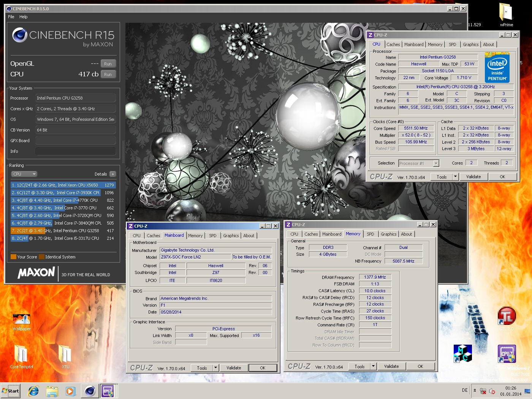532x399 pixels.
Task: Run the OpenGL benchmark
Action: (108, 64)
